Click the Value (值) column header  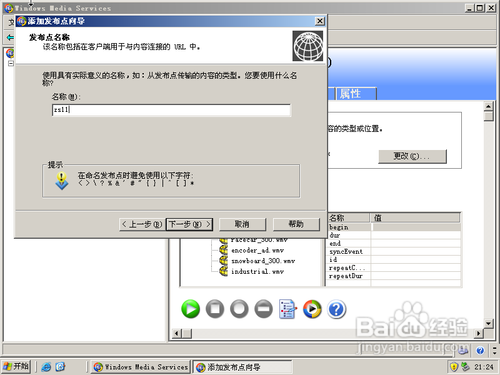pyautogui.click(x=416, y=218)
